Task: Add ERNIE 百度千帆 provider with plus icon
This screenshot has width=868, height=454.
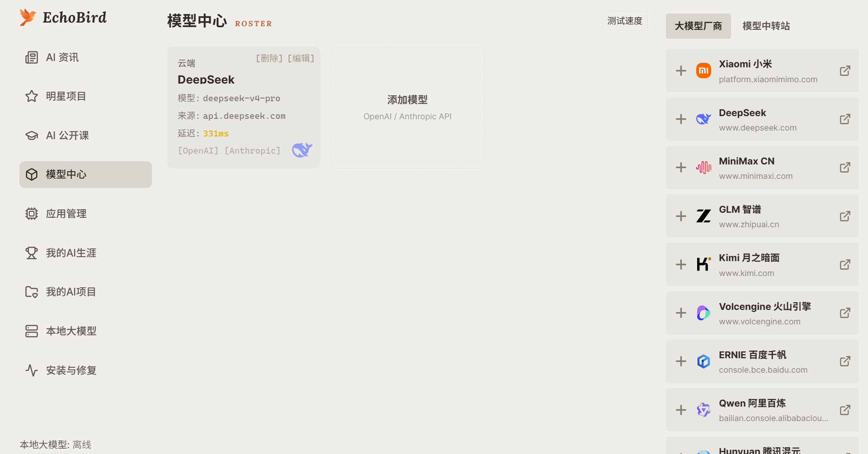Action: (681, 361)
